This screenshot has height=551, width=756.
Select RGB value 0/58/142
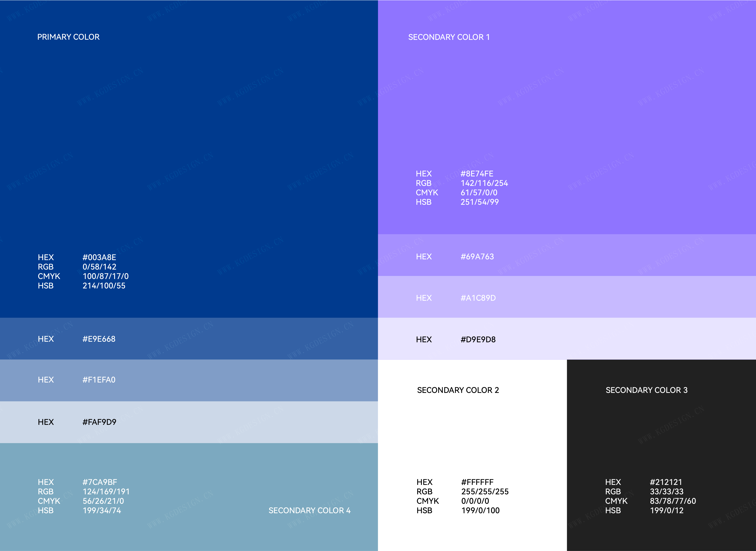coord(99,267)
